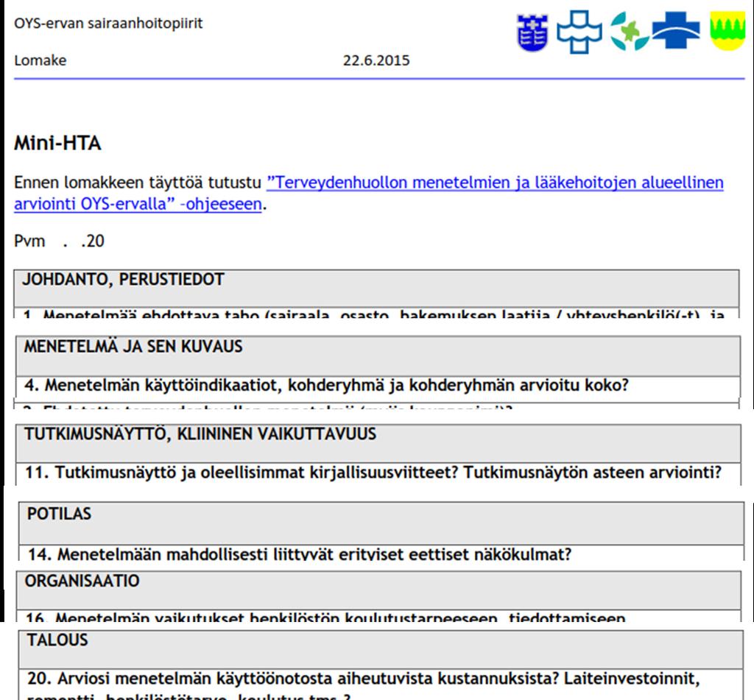Image resolution: width=754 pixels, height=700 pixels.
Task: Click the yellow-green coat of arms logo
Action: [x=727, y=31]
